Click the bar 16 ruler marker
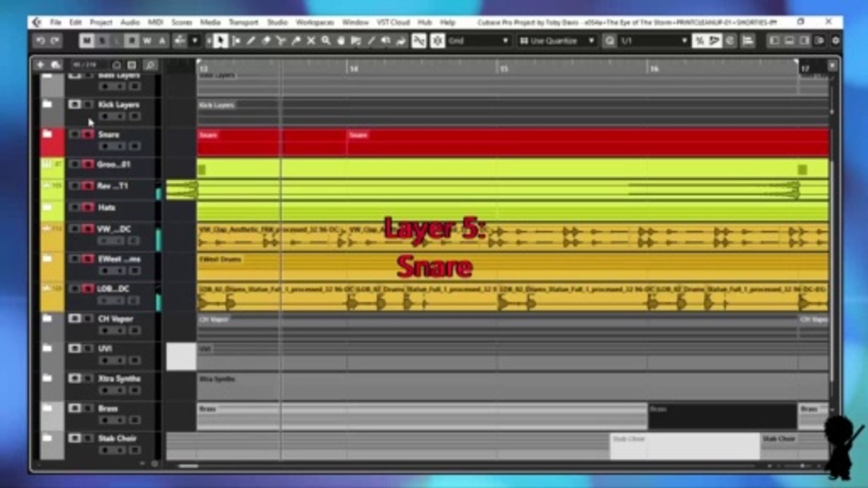 coord(653,68)
